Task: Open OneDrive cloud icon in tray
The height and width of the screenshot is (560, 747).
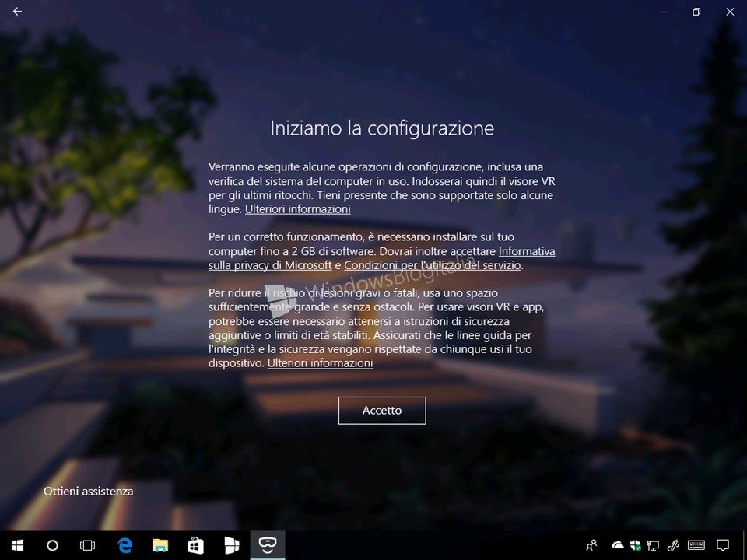Action: (617, 544)
